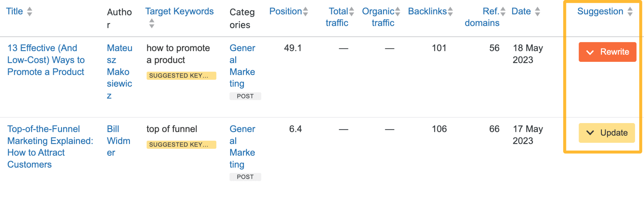
Task: Click the Ref. domains sort arrows
Action: click(x=503, y=12)
